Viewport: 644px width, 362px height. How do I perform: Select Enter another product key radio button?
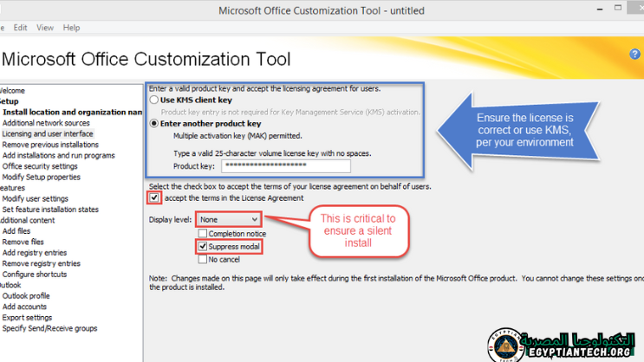[154, 124]
